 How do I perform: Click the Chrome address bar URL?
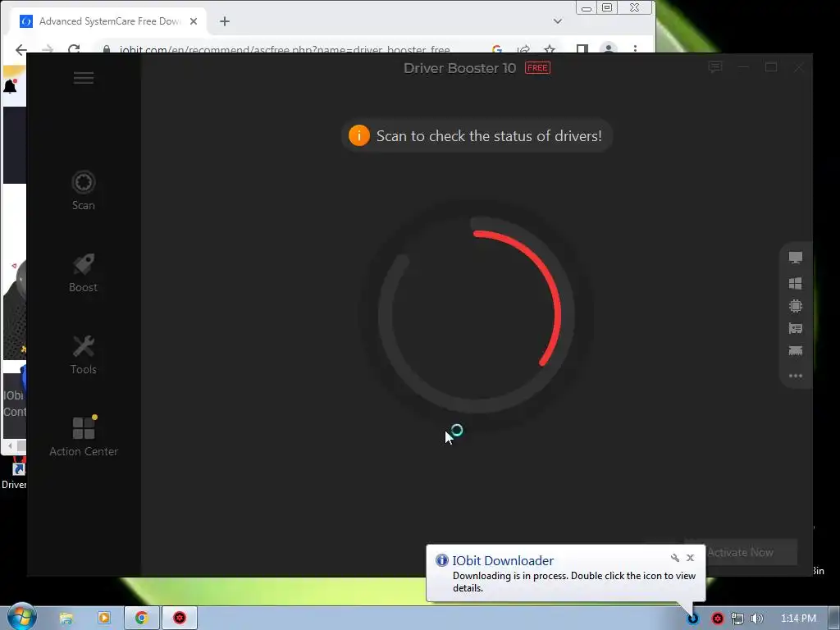click(285, 49)
